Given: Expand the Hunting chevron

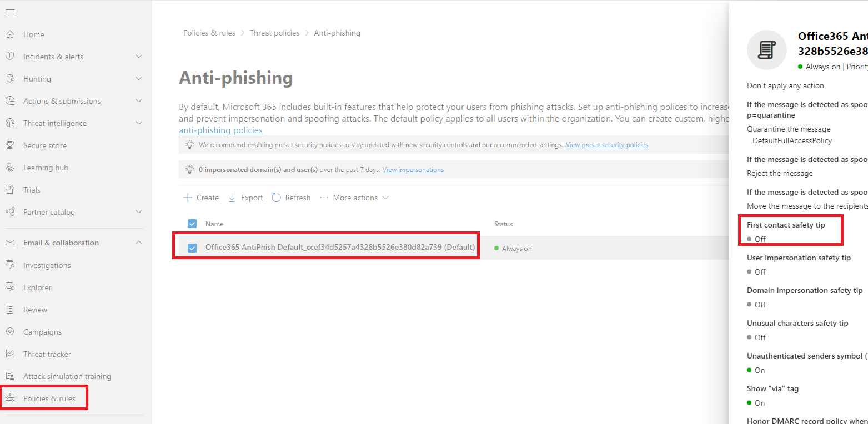Looking at the screenshot, I should (x=139, y=79).
